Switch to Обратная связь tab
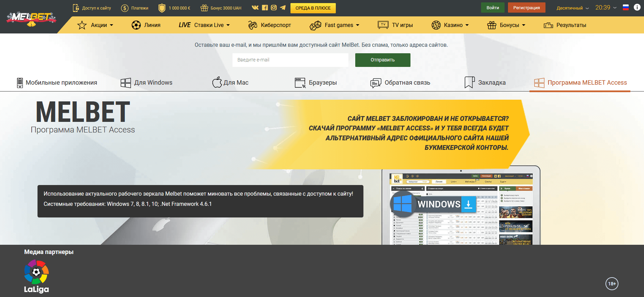The image size is (644, 297). coord(400,83)
